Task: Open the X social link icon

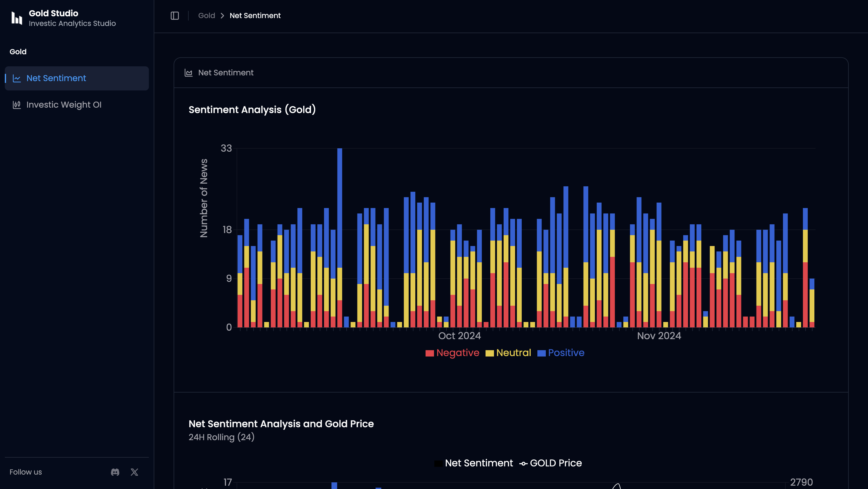Action: (134, 472)
